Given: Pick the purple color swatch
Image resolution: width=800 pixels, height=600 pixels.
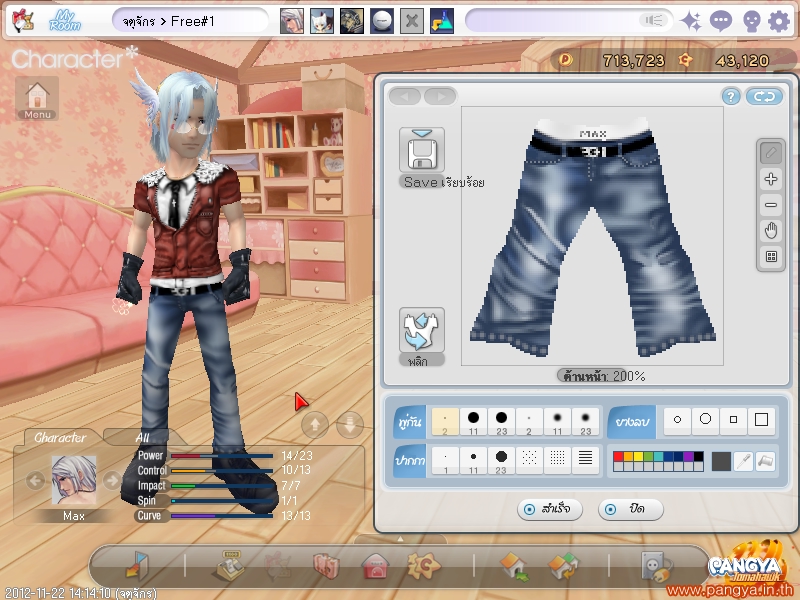Looking at the screenshot, I should point(688,456).
